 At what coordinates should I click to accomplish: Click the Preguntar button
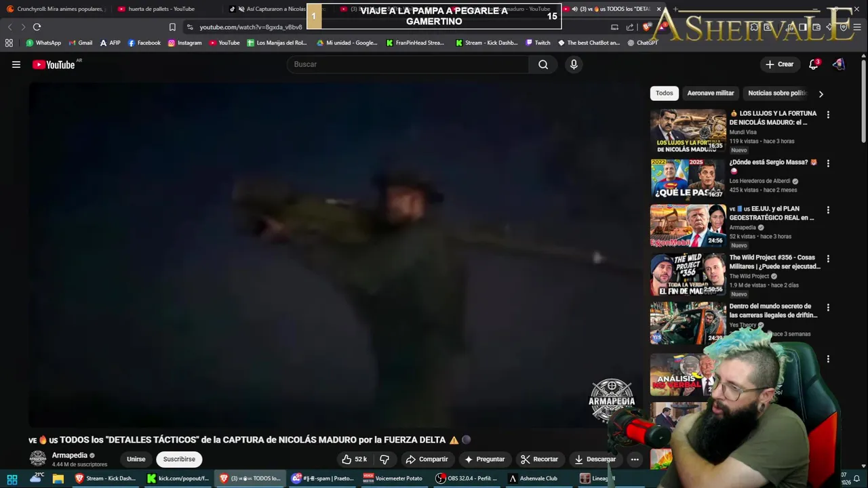point(484,460)
